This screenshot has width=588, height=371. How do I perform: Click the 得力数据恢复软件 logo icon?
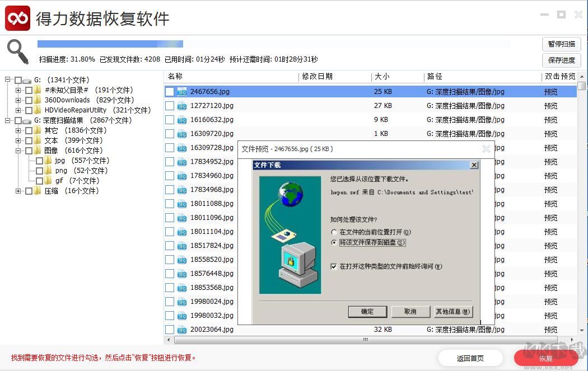pyautogui.click(x=16, y=18)
